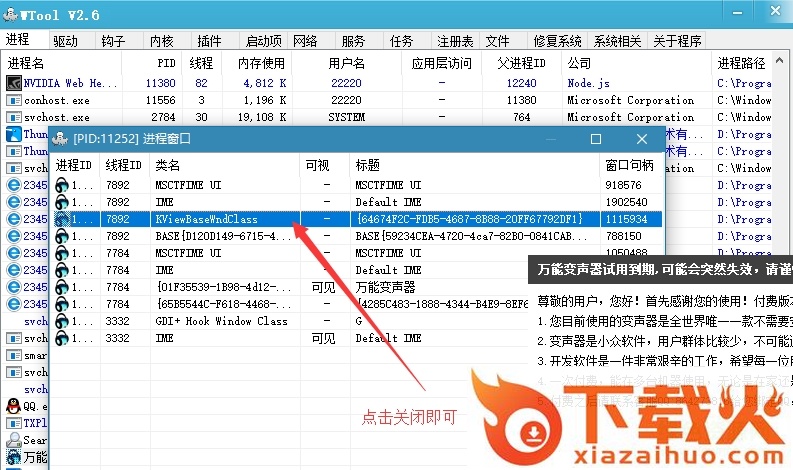Maximize the 进程窗口 dialog

(x=596, y=139)
